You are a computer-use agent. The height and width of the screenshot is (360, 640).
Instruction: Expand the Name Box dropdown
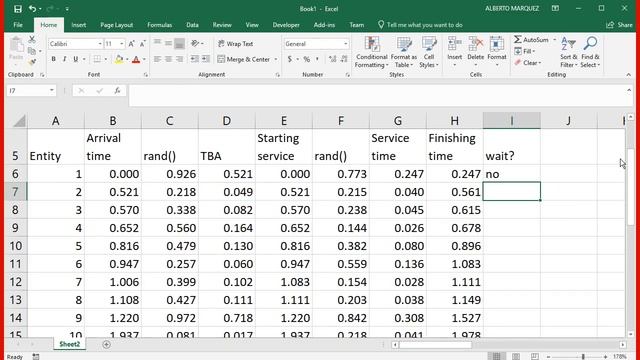pyautogui.click(x=52, y=90)
